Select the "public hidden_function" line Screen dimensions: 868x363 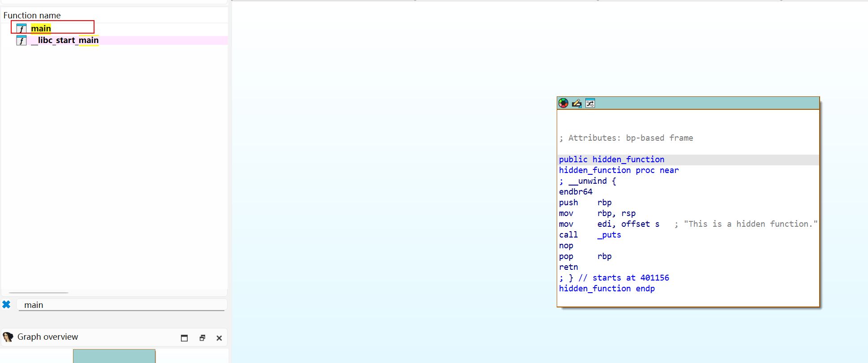611,160
